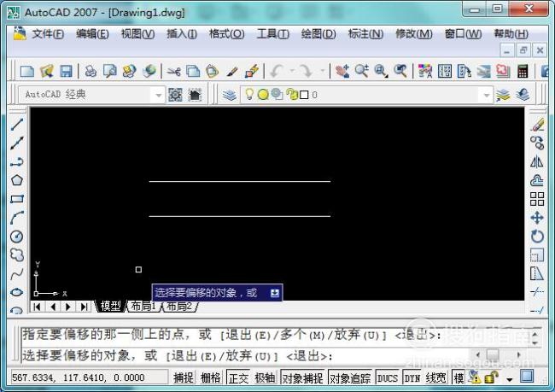Click the New drawing icon
The image size is (555, 392).
pos(27,71)
